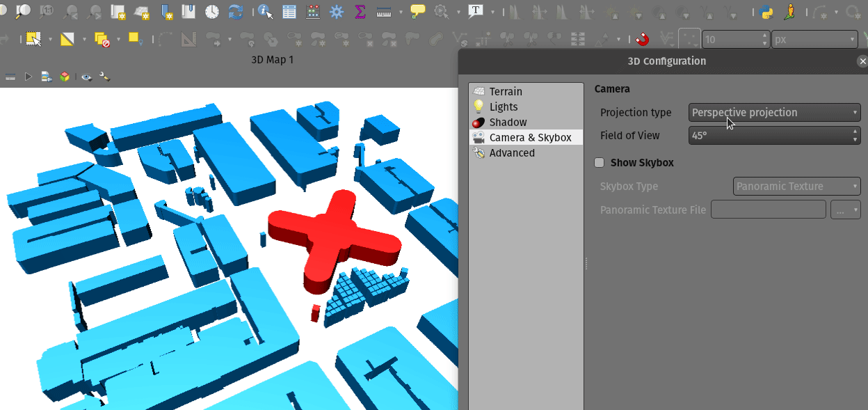
Task: Open the Projection type dropdown
Action: pos(774,113)
